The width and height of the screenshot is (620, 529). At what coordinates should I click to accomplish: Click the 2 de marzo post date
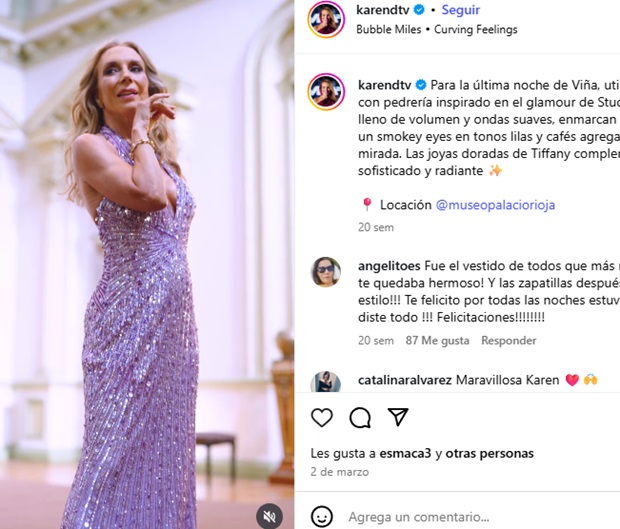coord(340,471)
